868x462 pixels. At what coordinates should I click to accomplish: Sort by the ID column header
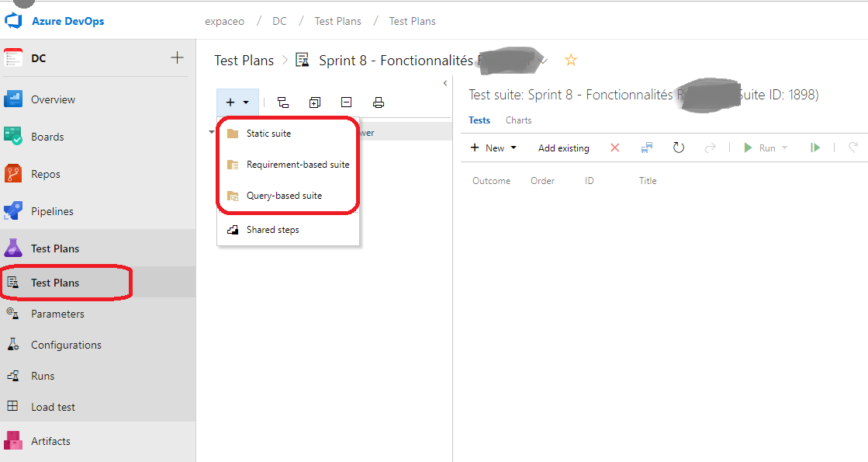(589, 181)
